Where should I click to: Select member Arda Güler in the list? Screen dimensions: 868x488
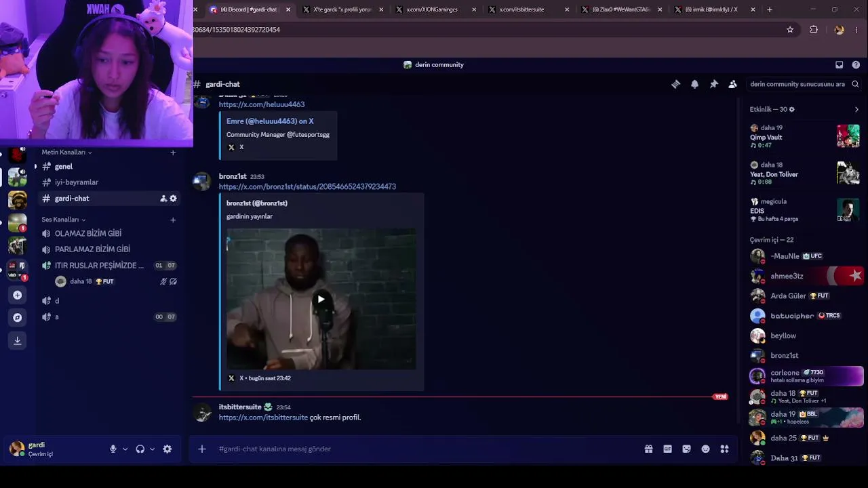(805, 296)
